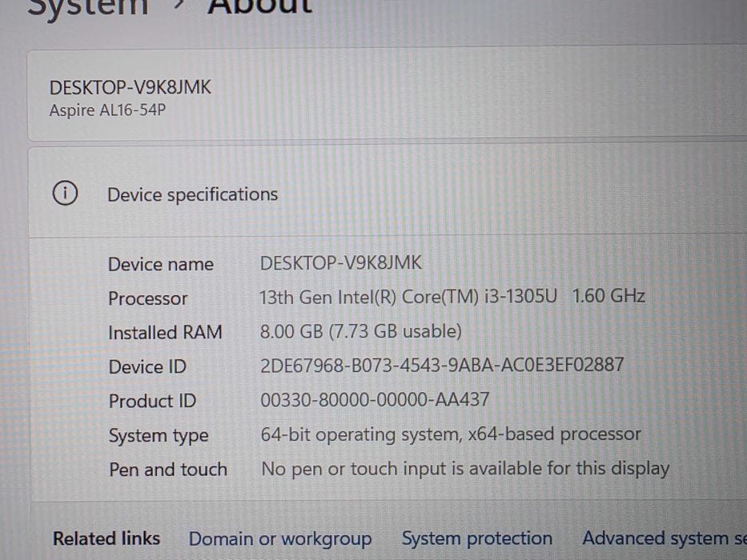Click the Product ID label
The height and width of the screenshot is (560, 747).
(152, 401)
